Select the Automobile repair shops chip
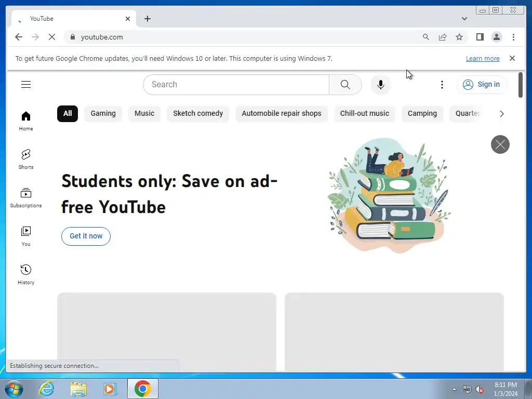Image resolution: width=532 pixels, height=399 pixels. (281, 113)
